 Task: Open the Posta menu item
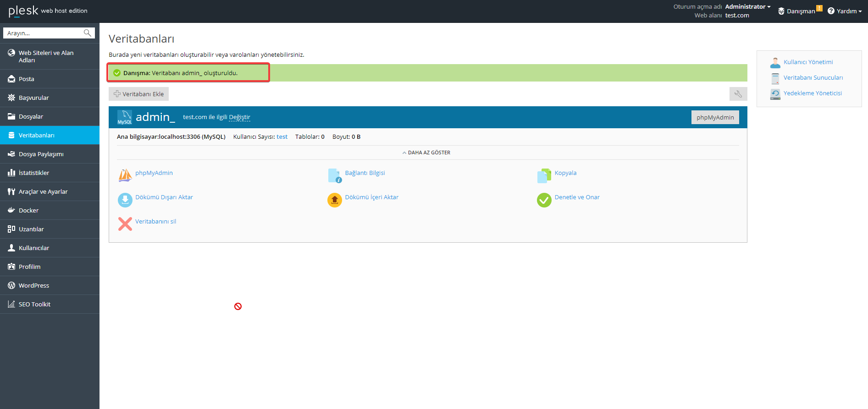(50, 79)
